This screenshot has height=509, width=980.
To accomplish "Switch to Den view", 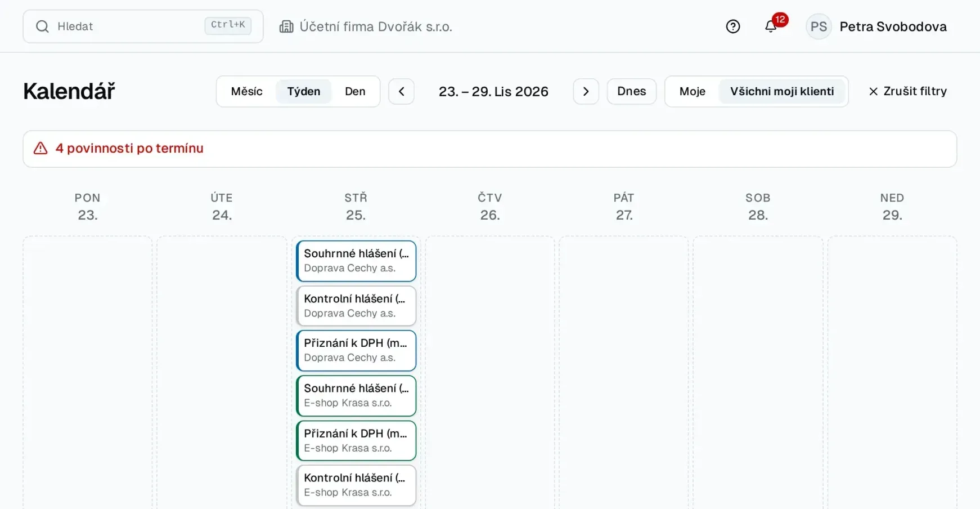I will pyautogui.click(x=355, y=91).
